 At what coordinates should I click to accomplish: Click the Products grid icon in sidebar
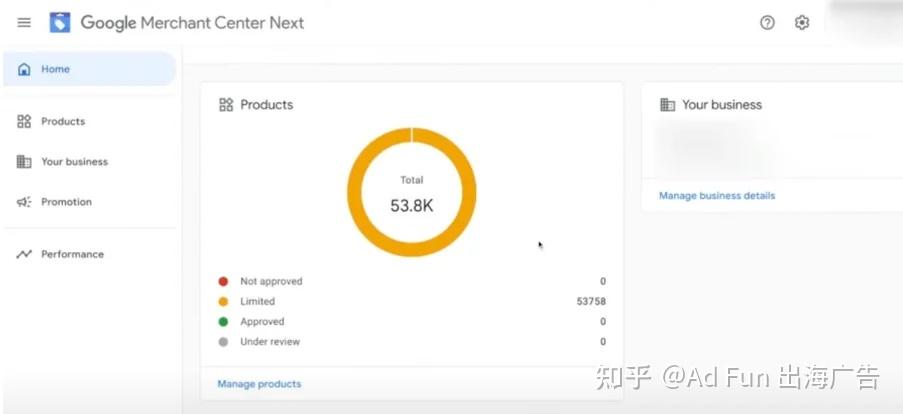[24, 121]
